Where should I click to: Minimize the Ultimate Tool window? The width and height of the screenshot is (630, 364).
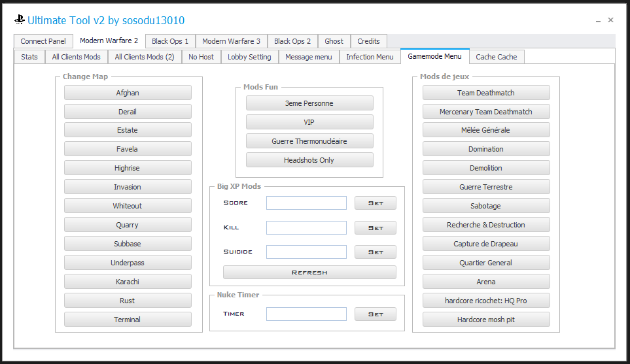pos(598,20)
